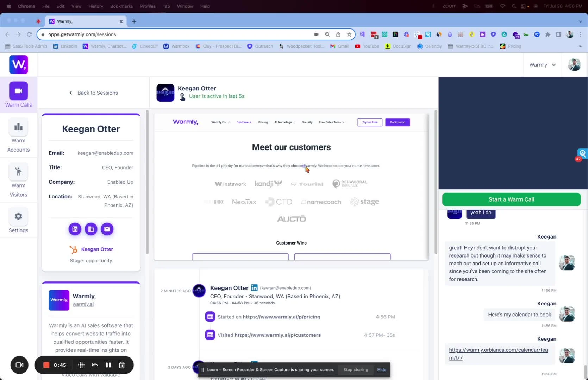Open the LinkedIn bookmark
588x380 pixels.
point(65,46)
